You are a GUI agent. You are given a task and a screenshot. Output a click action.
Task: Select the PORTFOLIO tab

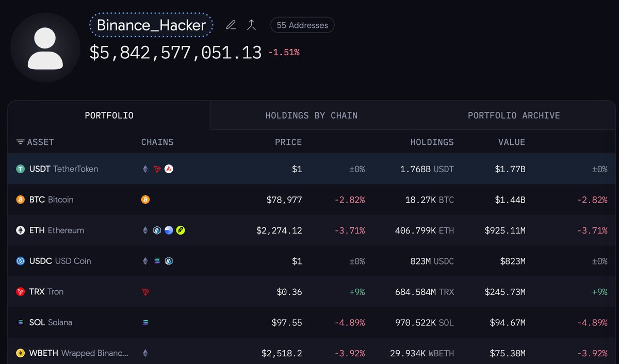(x=109, y=115)
